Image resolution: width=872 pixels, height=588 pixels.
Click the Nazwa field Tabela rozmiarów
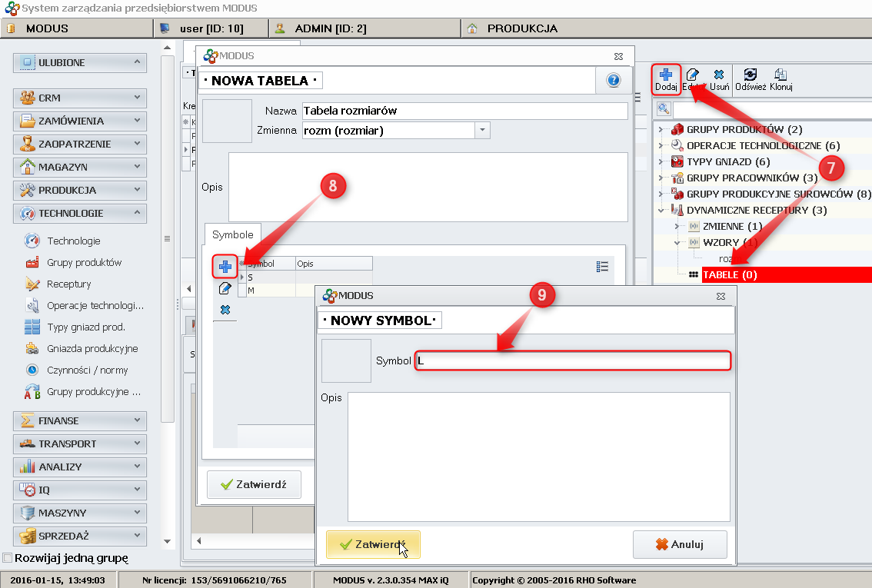point(465,111)
